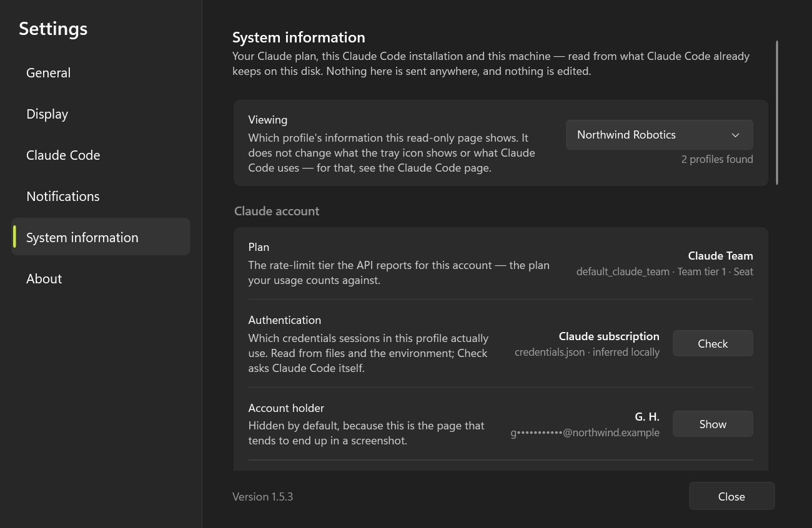Click the Check button for Authentication
The image size is (812, 528).
point(713,344)
